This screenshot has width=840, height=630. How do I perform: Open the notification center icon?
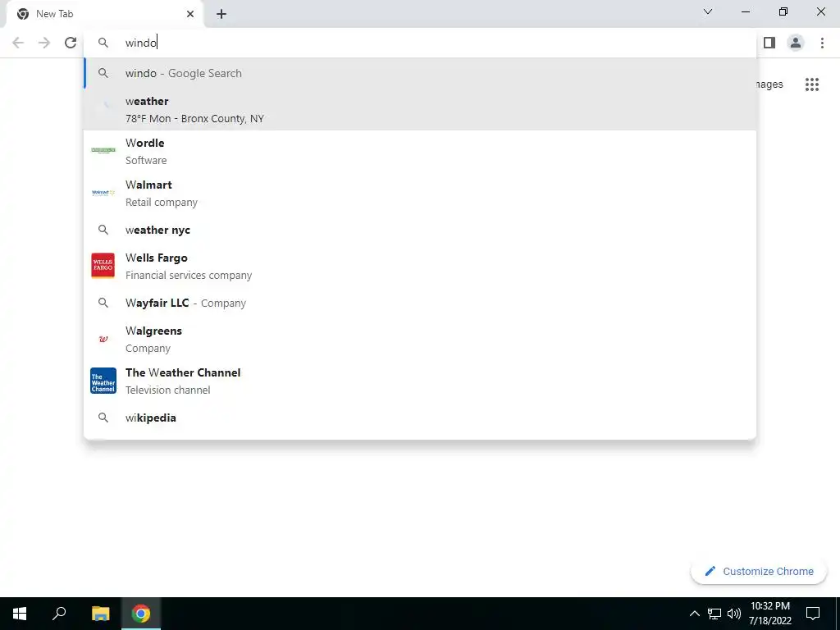[813, 614]
